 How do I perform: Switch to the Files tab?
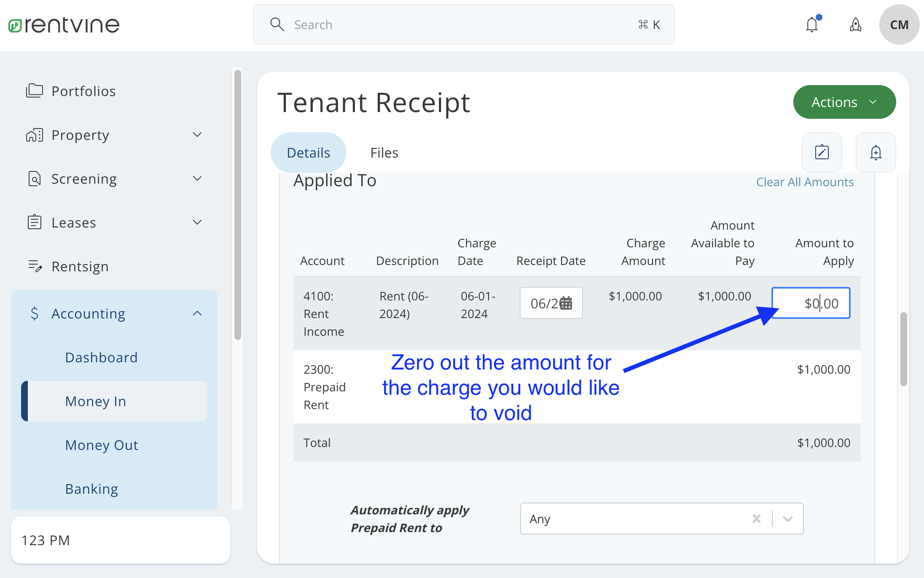coord(384,153)
